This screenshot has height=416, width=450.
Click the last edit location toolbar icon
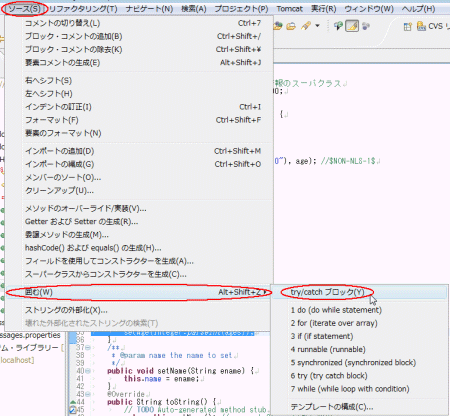[338, 26]
